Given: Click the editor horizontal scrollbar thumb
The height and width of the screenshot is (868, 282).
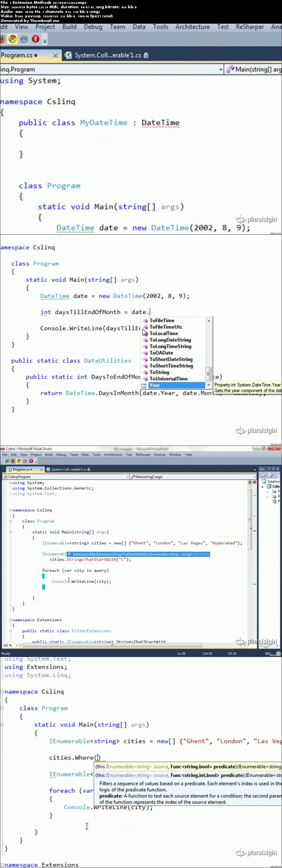Looking at the screenshot, I should click(x=113, y=646).
